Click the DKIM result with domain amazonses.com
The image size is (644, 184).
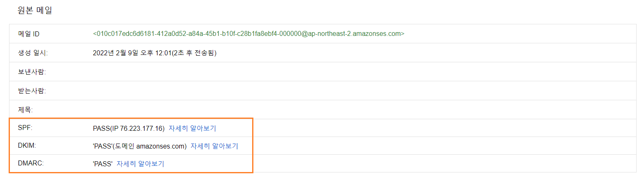click(140, 146)
